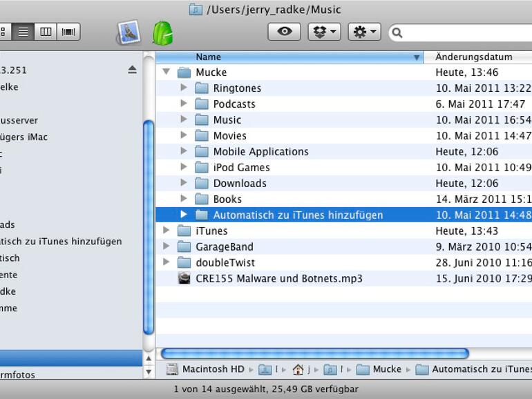Expand the Movies folder
532x399 pixels.
tap(184, 135)
